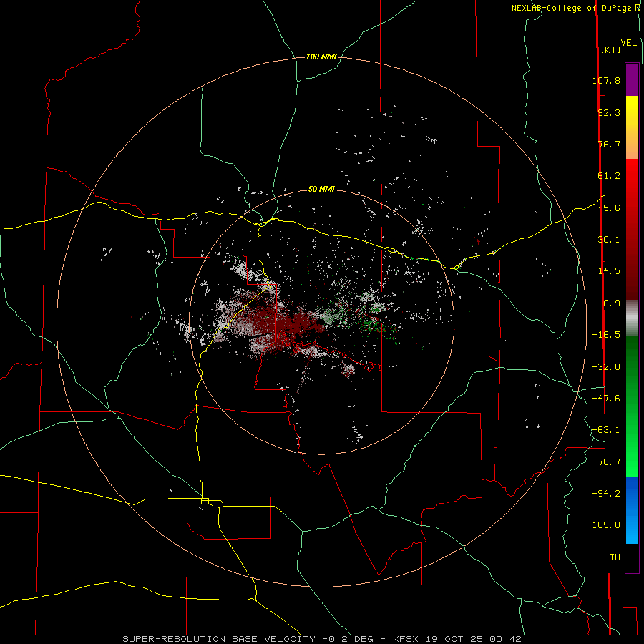Select the -0.9 velocity scale value
Image resolution: width=644 pixels, height=644 pixels.
click(609, 303)
